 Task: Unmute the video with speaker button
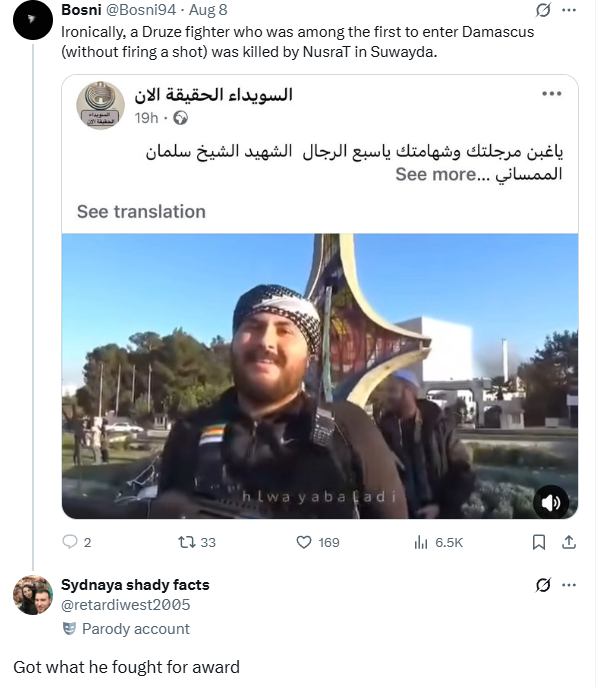[551, 502]
